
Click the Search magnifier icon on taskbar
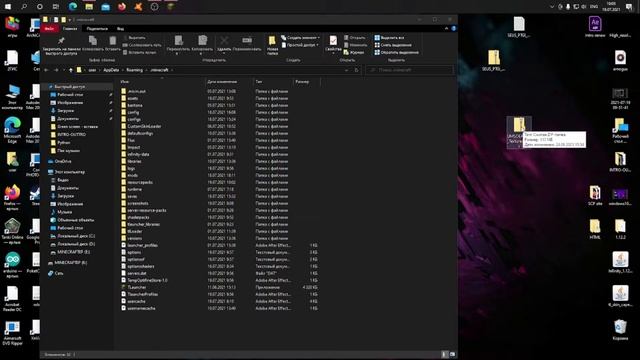[x=24, y=7]
